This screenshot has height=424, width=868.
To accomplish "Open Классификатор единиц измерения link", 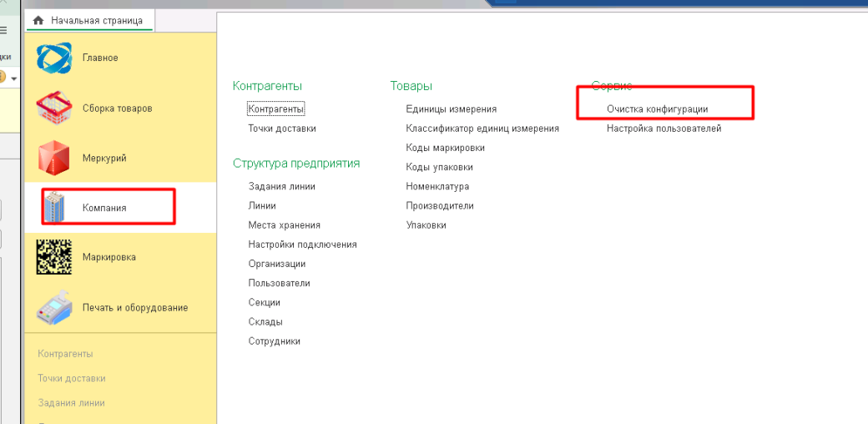I will (482, 129).
